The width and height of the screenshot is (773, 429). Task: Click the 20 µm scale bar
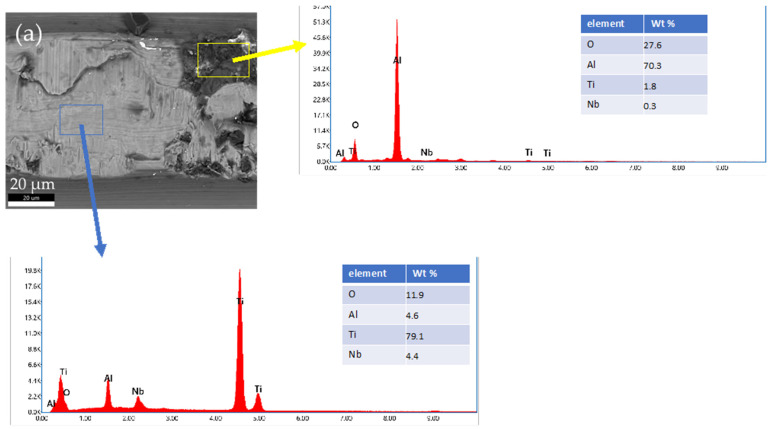[x=31, y=200]
